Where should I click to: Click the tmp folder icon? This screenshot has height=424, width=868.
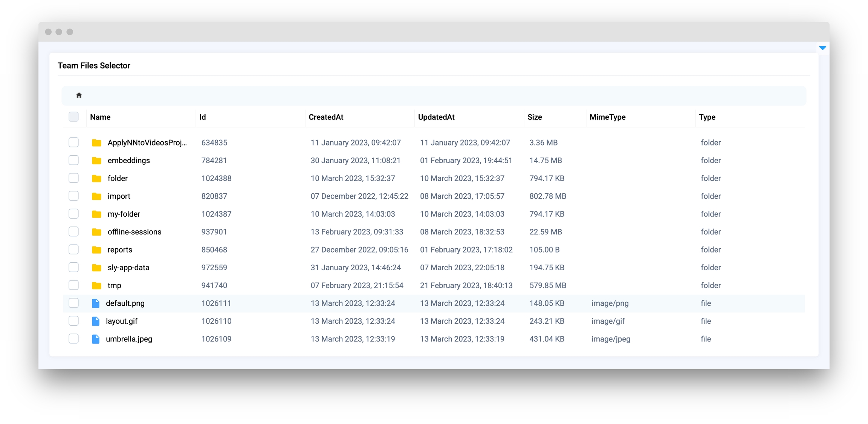click(x=96, y=285)
